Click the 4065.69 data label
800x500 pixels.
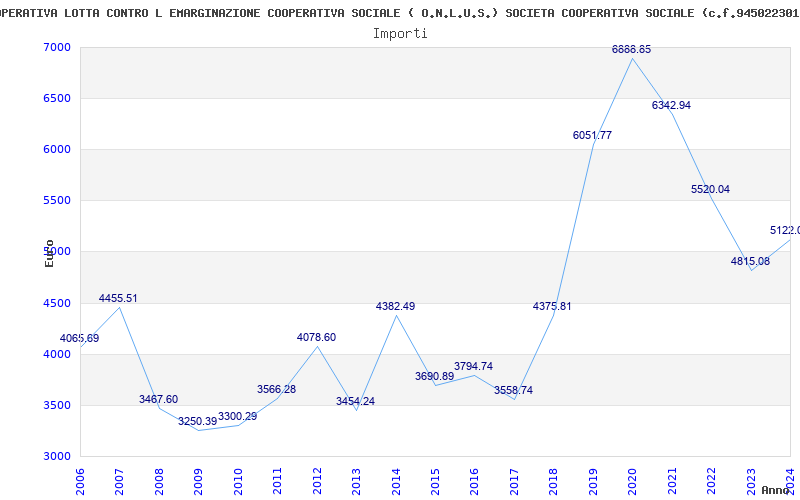click(x=79, y=338)
